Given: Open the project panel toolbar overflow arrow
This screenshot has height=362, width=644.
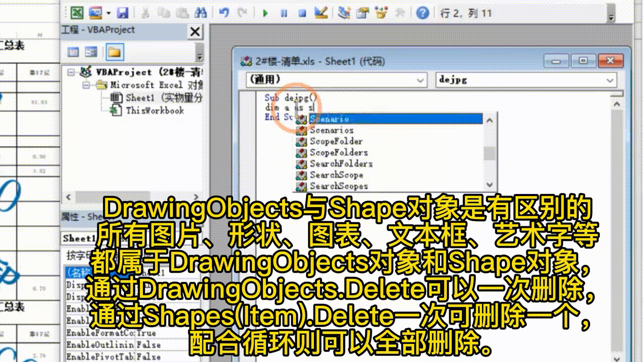Looking at the screenshot, I should pyautogui.click(x=200, y=56).
